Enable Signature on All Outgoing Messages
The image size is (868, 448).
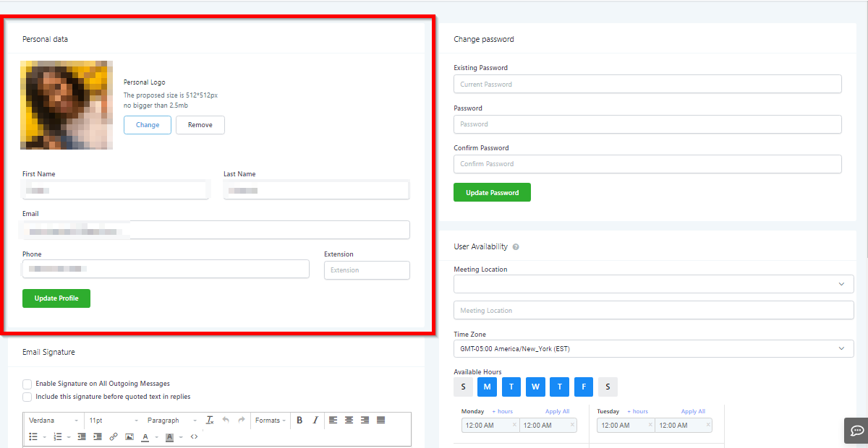click(x=27, y=384)
